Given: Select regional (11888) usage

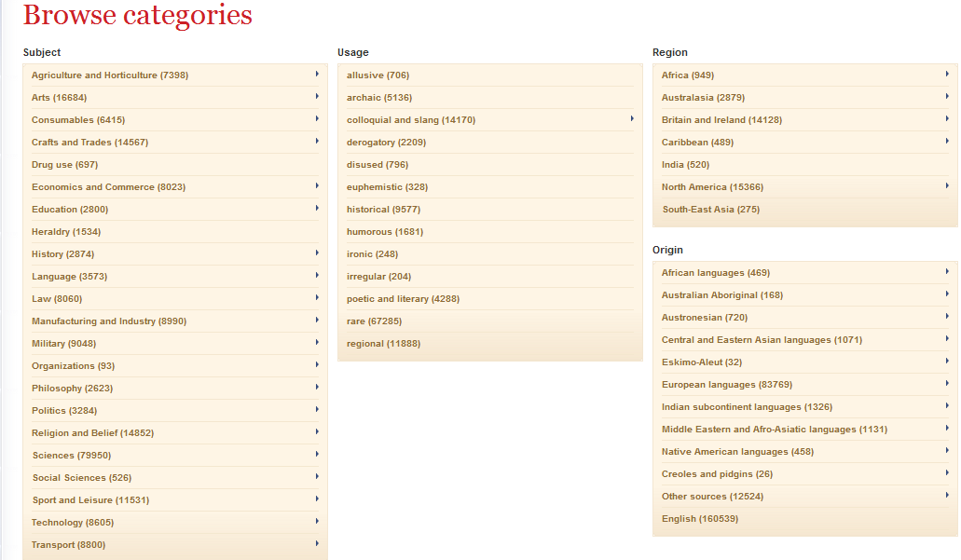Looking at the screenshot, I should [384, 343].
